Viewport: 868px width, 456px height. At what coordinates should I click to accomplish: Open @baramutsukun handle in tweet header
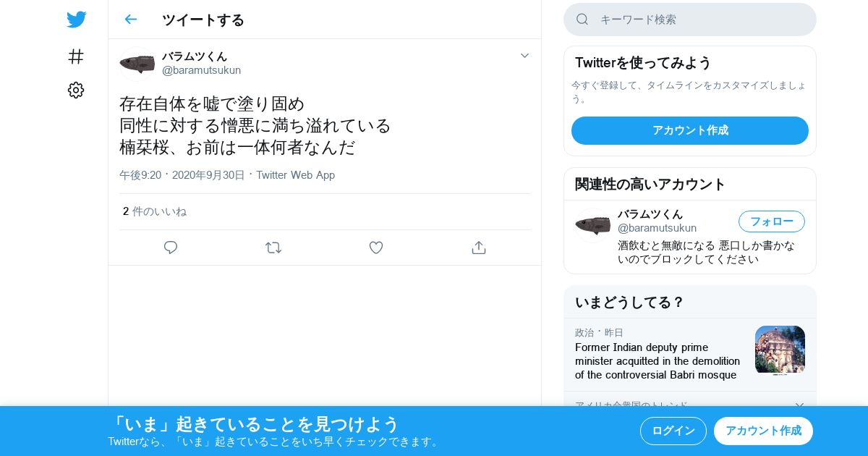point(201,70)
